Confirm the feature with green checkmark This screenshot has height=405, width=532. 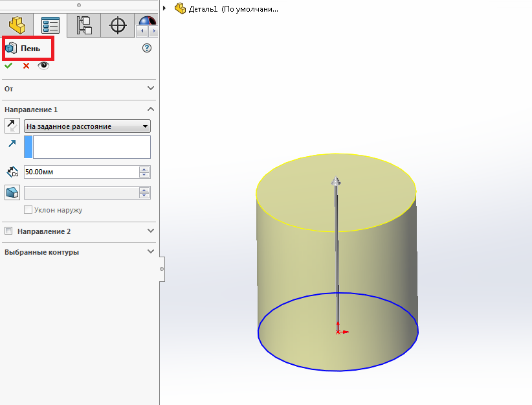(x=8, y=65)
